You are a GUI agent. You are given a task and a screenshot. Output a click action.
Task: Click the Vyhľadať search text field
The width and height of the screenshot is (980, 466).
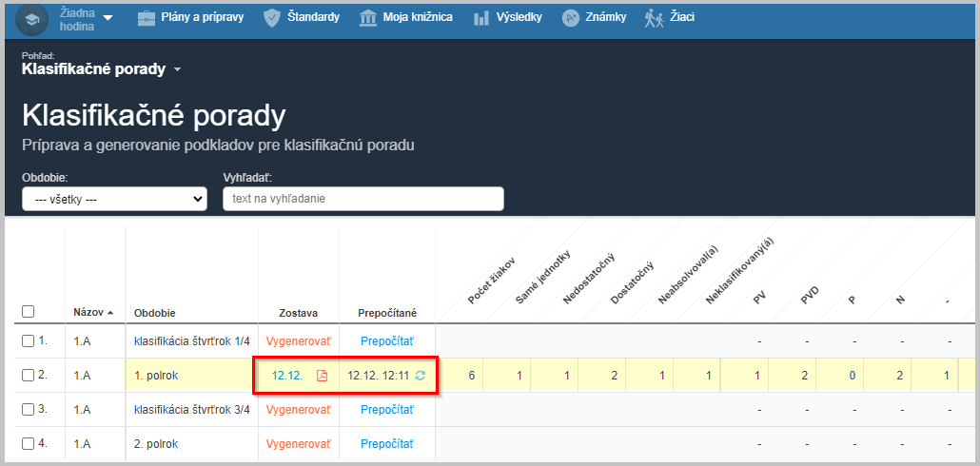(363, 199)
